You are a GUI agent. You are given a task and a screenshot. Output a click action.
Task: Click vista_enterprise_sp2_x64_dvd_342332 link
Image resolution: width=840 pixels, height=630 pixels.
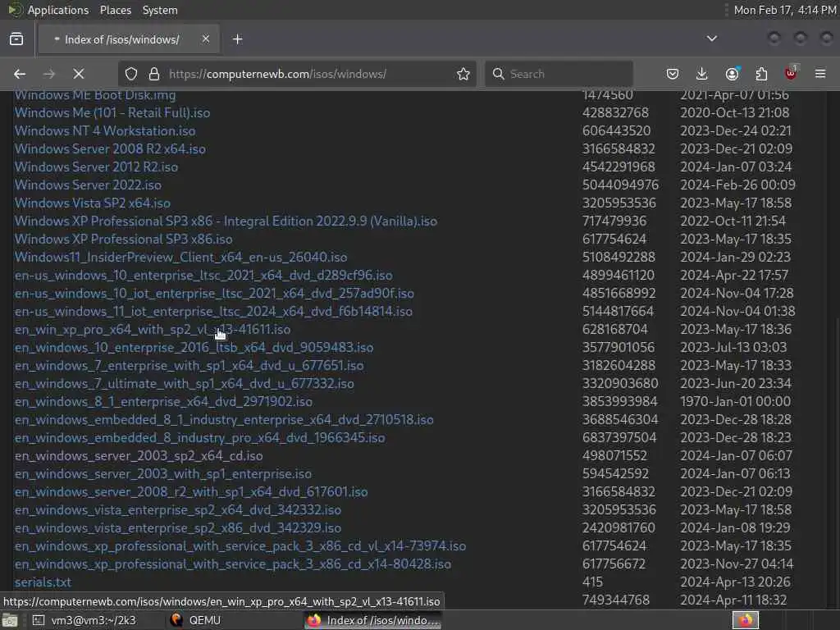pyautogui.click(x=178, y=510)
